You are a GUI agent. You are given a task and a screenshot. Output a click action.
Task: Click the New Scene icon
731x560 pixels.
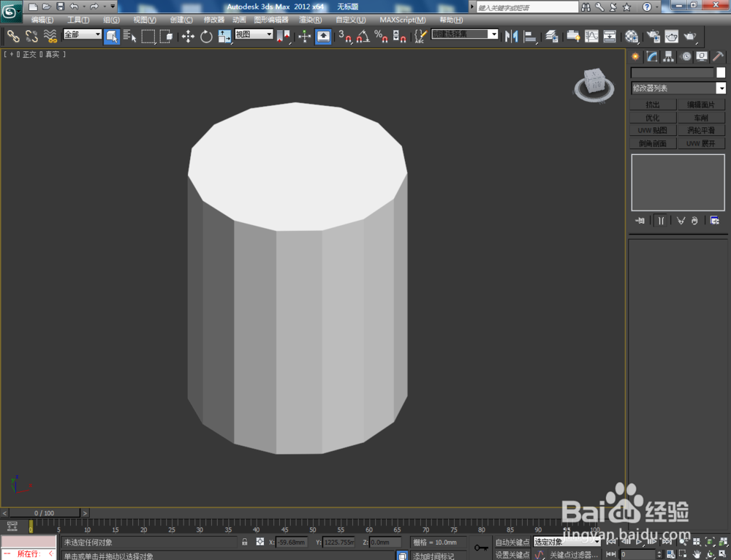(33, 7)
